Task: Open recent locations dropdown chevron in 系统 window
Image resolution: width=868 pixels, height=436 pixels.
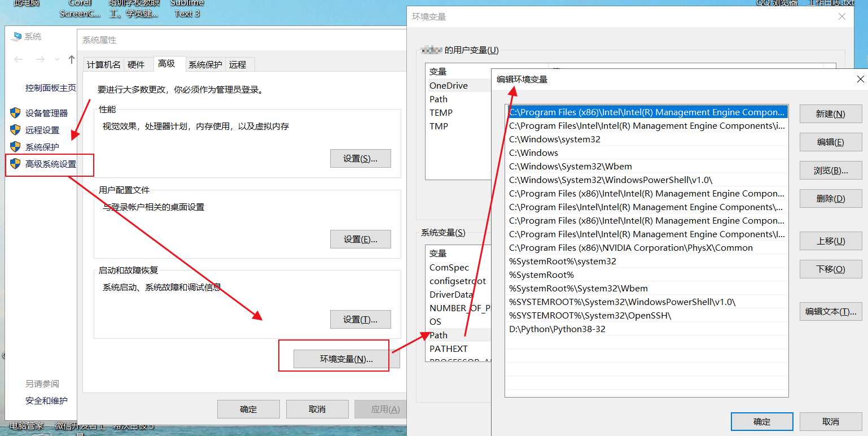Action: (57, 59)
